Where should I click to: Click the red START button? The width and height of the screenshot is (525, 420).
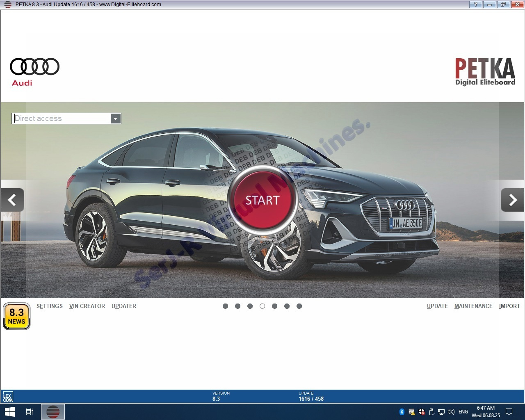click(x=262, y=200)
